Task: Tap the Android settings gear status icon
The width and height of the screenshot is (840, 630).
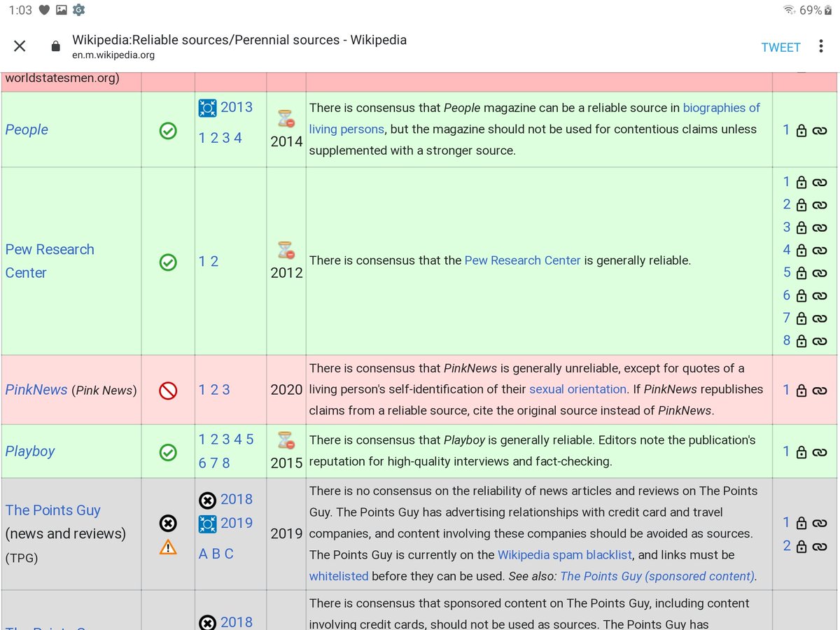Action: click(78, 10)
